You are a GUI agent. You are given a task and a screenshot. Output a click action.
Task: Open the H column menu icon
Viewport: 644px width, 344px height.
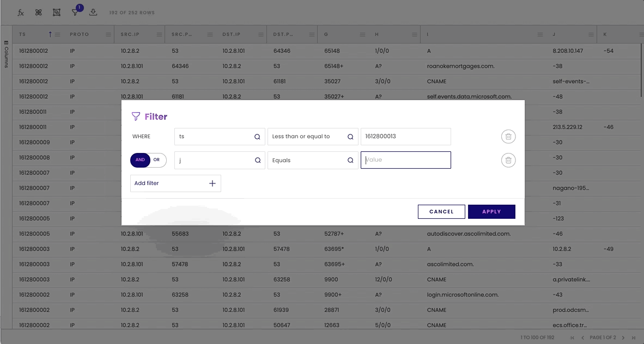tap(415, 34)
